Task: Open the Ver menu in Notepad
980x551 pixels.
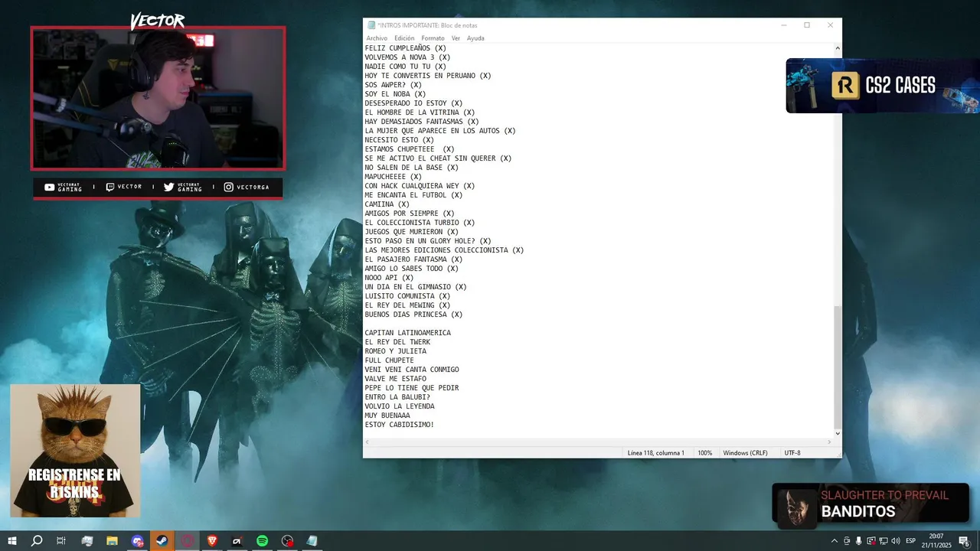Action: pyautogui.click(x=456, y=38)
